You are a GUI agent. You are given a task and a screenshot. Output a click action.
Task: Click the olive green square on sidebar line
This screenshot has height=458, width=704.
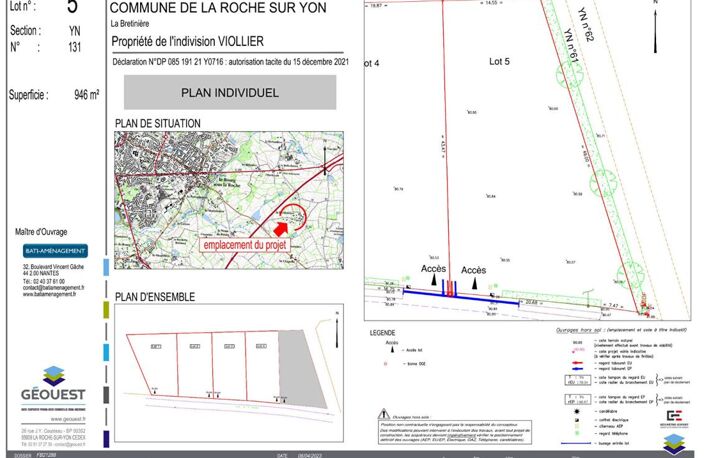[x=106, y=310]
